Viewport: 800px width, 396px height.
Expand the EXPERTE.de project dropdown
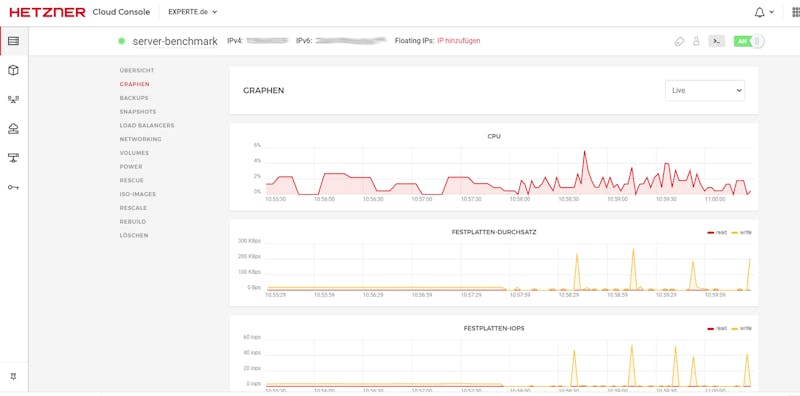[193, 12]
